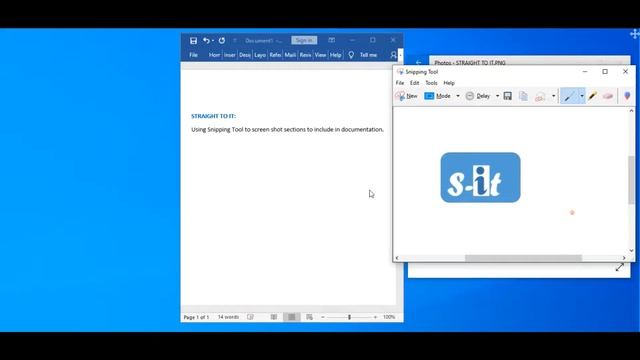The image size is (640, 360).
Task: Open the File tab in Word
Action: [x=193, y=55]
